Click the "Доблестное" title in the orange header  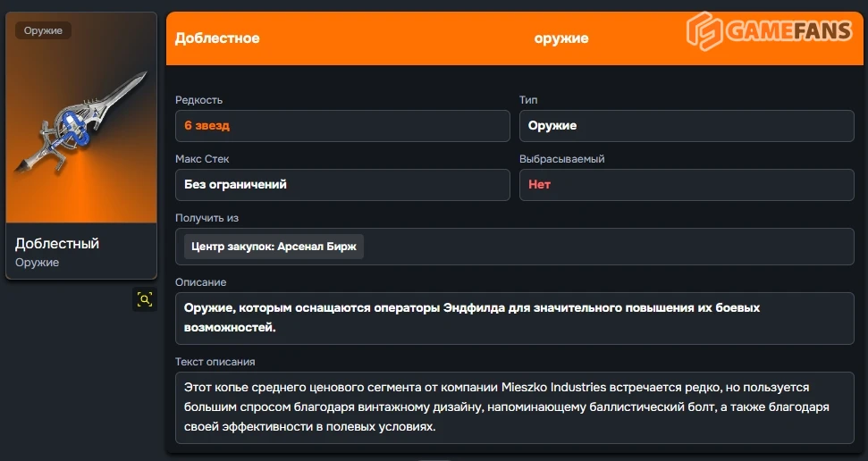click(217, 38)
